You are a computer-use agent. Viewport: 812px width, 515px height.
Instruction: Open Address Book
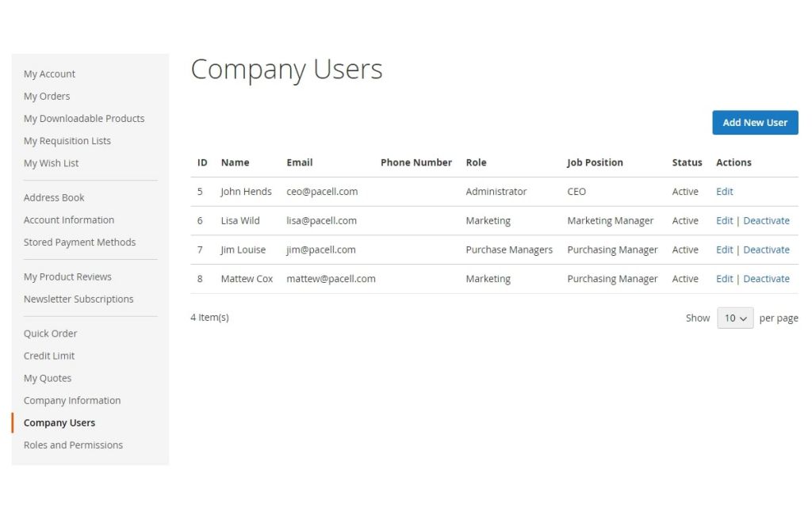54,198
